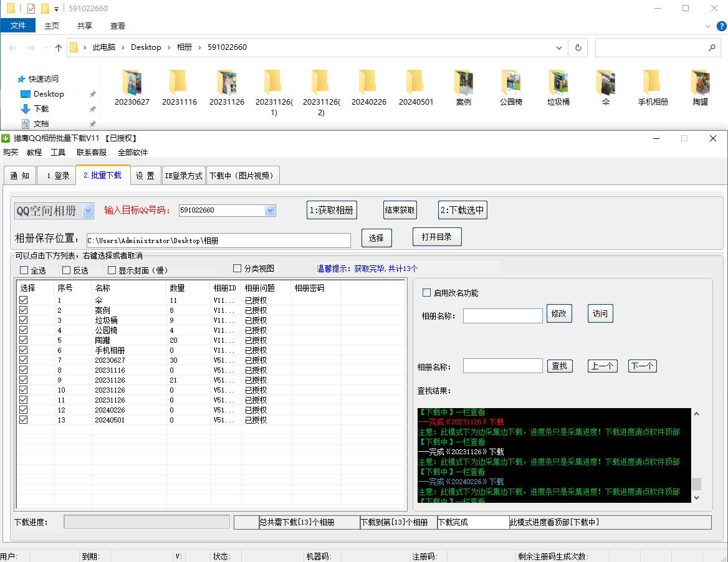Screen dimensions: 728x562
Task: Open 联系客服 menu
Action: [92, 152]
